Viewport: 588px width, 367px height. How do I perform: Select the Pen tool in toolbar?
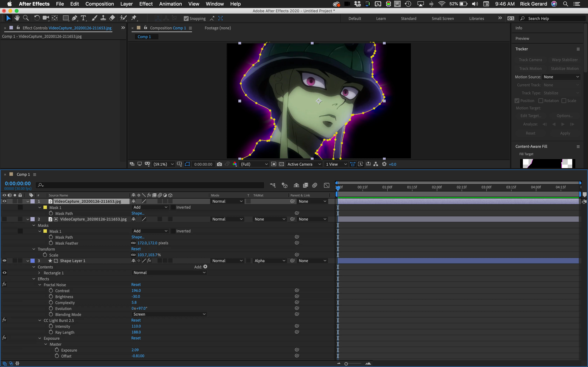point(75,18)
